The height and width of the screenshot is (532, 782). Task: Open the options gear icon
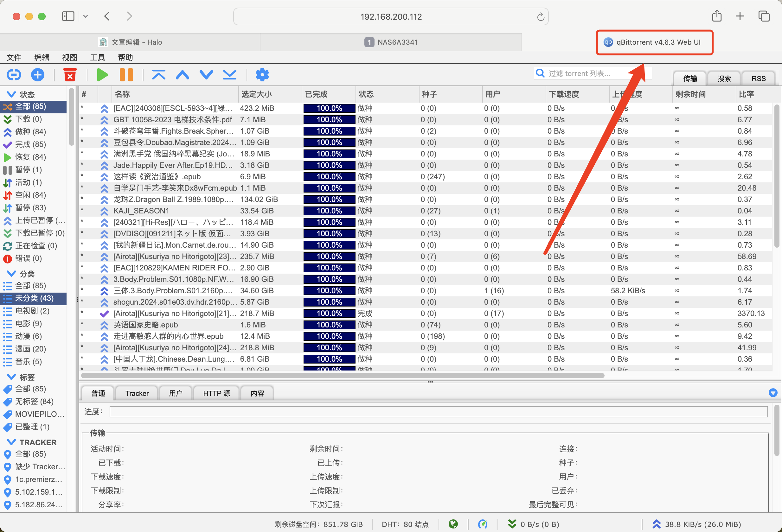click(262, 75)
